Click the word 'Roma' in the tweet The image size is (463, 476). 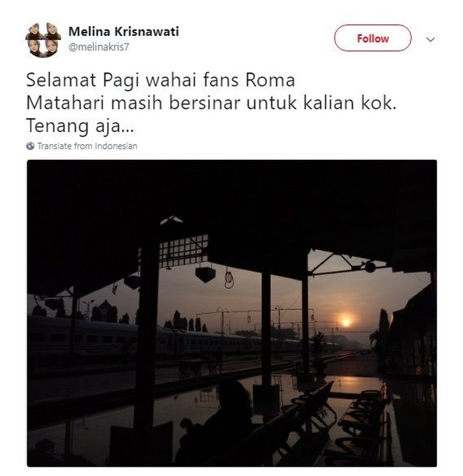coord(270,80)
